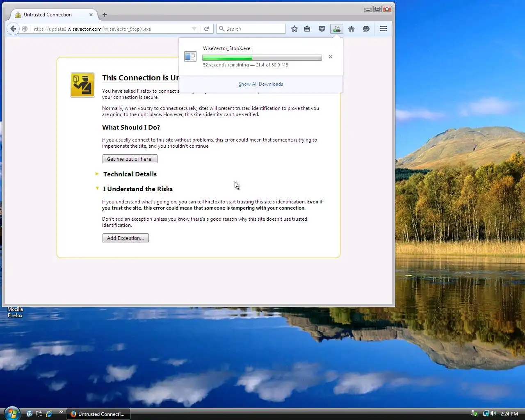Screen dimensions: 525x420
Task: Click the security status tray icon
Action: 475,413
